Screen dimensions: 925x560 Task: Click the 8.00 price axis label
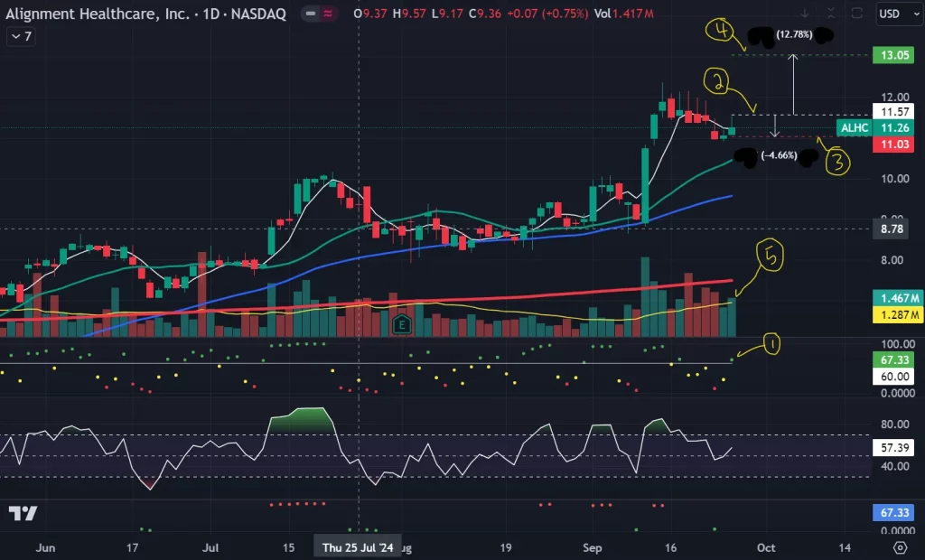click(892, 260)
